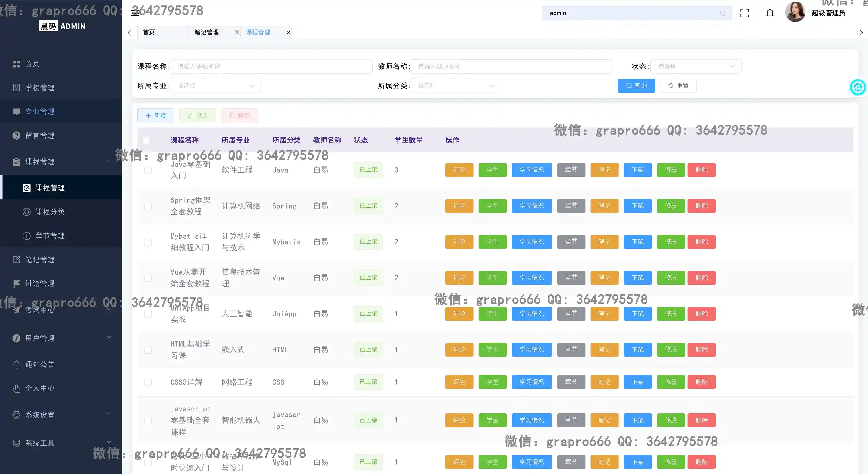Check the Java零基础入门 row checkbox
The height and width of the screenshot is (474, 868).
point(148,170)
